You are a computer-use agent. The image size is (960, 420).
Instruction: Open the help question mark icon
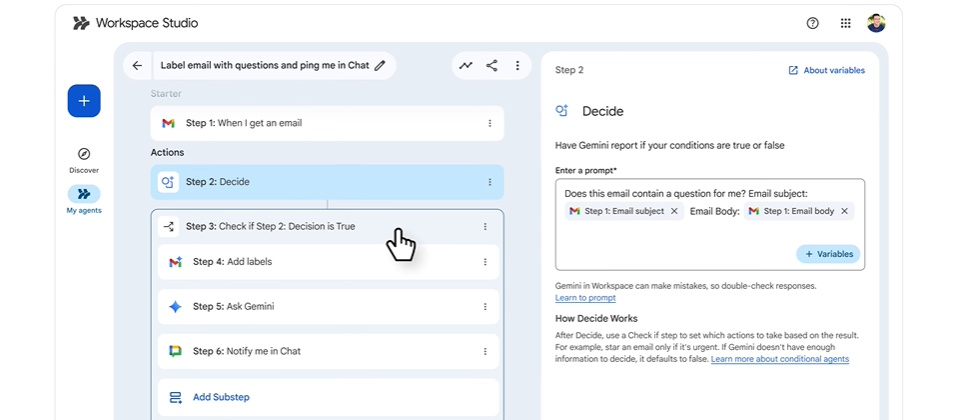pos(812,23)
